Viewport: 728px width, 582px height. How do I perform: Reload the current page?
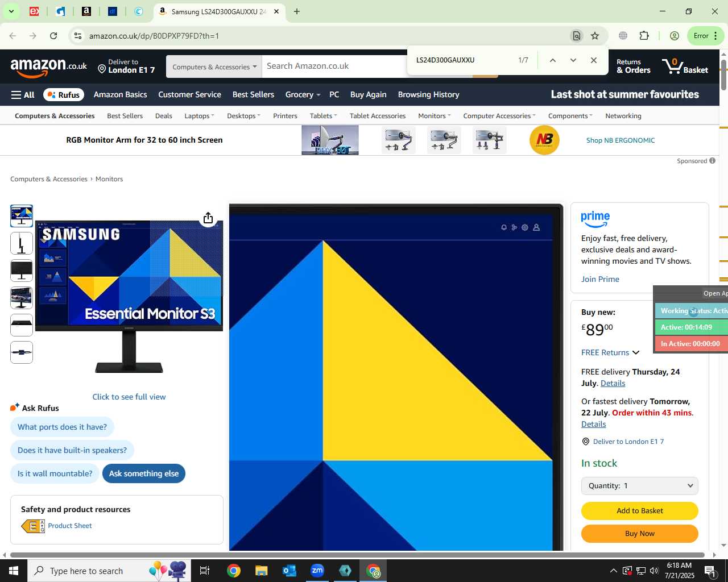click(53, 36)
